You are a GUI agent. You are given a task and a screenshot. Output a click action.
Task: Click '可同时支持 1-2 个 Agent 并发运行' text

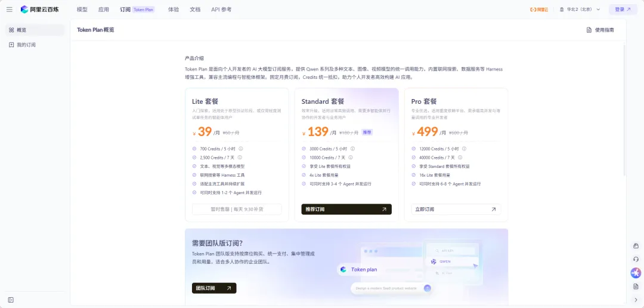[x=231, y=192]
